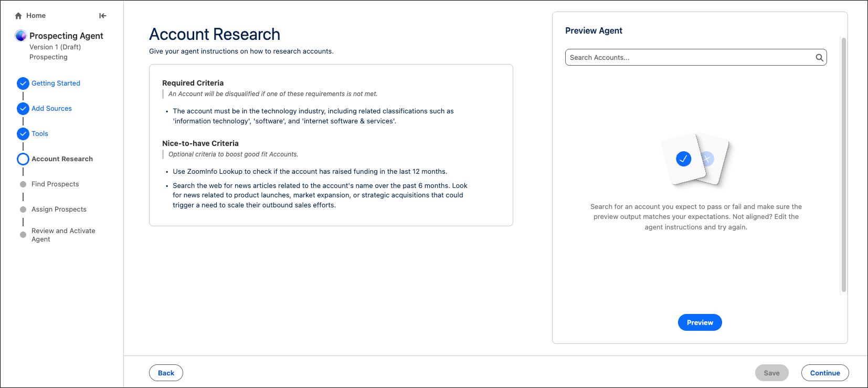Select the Account Research step
Viewport: 868px width, 388px height.
pos(62,159)
